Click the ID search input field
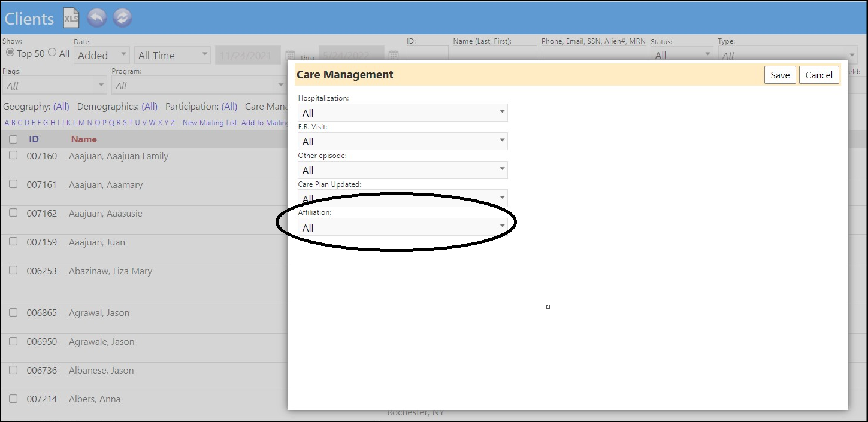The height and width of the screenshot is (422, 868). tap(427, 53)
